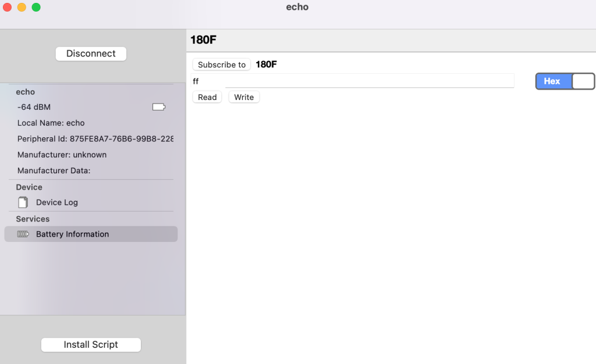Click the echo device heading in sidebar

26,92
